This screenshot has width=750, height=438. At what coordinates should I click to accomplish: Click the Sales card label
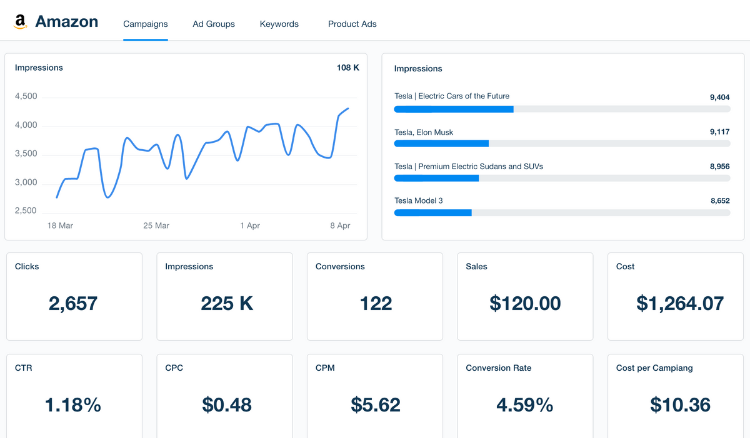tap(476, 266)
